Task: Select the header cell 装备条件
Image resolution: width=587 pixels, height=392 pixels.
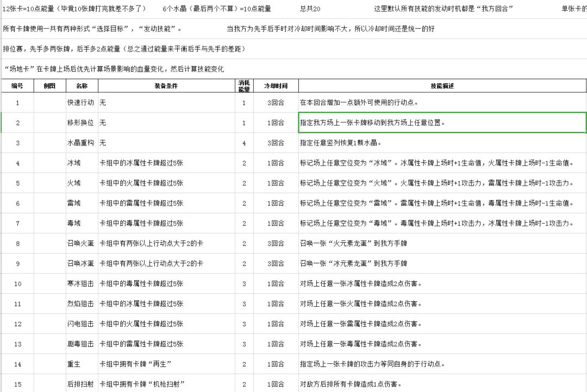Action: pyautogui.click(x=166, y=86)
